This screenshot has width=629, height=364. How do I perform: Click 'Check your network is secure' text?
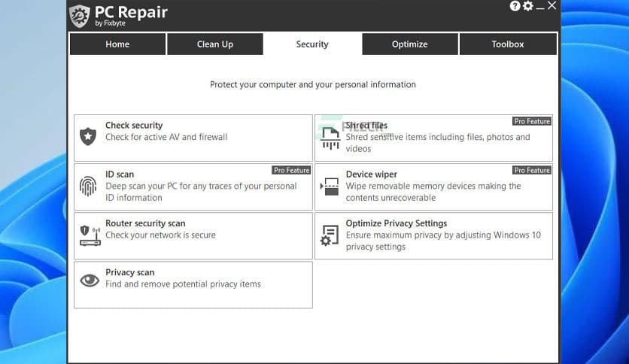160,235
